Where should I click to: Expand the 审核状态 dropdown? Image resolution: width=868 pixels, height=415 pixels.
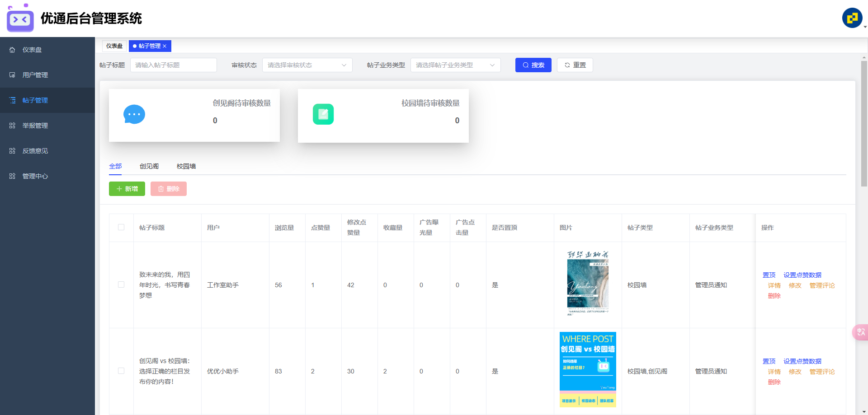(x=307, y=65)
